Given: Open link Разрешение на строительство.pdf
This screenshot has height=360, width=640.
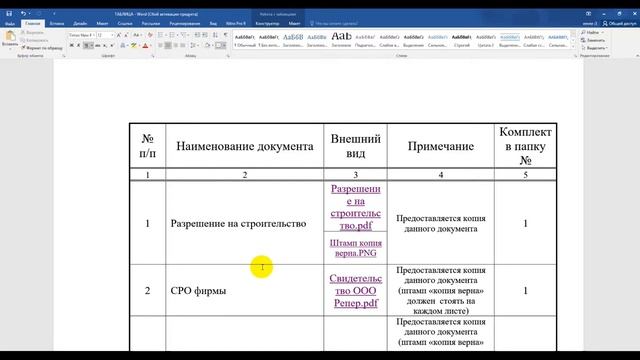Looking at the screenshot, I should 356,207.
